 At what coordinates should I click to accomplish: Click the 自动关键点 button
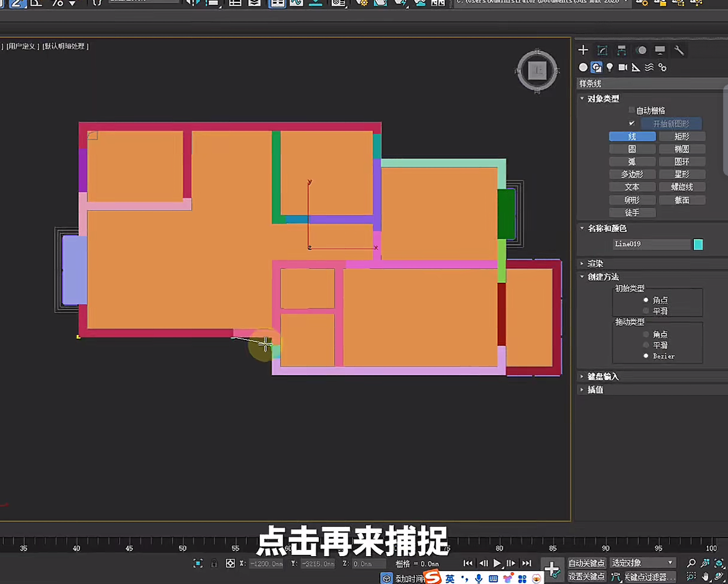point(586,563)
